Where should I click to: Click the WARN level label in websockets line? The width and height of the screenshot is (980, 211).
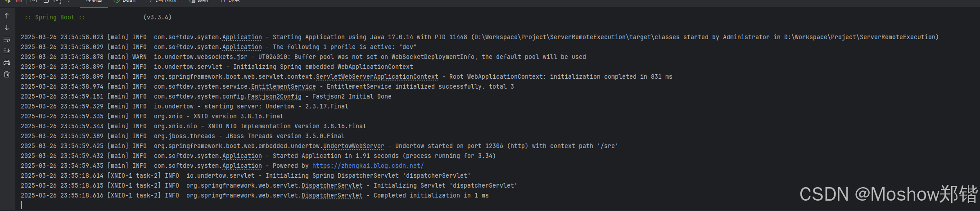click(x=140, y=57)
